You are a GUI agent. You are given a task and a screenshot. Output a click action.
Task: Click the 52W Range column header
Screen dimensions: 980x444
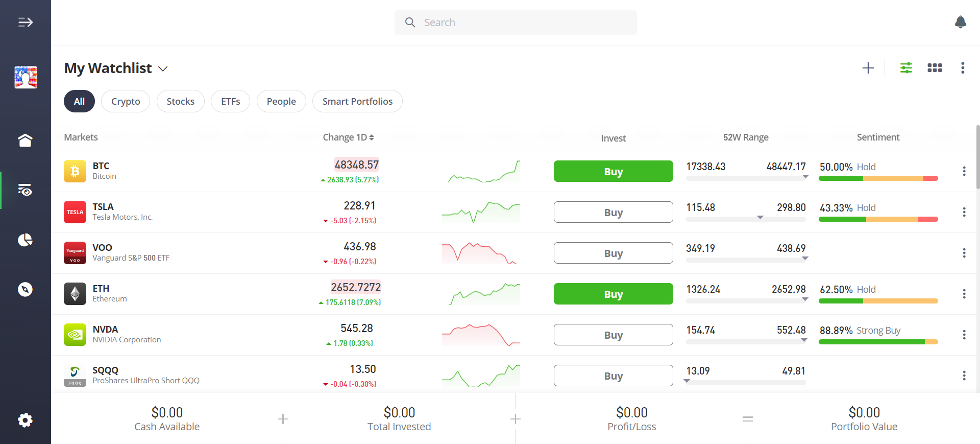coord(746,137)
